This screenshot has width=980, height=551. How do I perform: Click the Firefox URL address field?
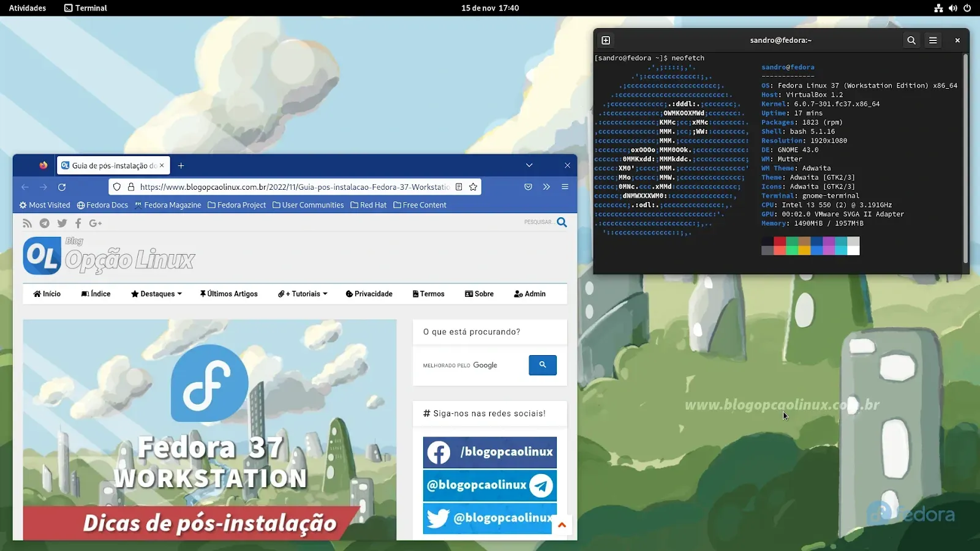(x=295, y=187)
